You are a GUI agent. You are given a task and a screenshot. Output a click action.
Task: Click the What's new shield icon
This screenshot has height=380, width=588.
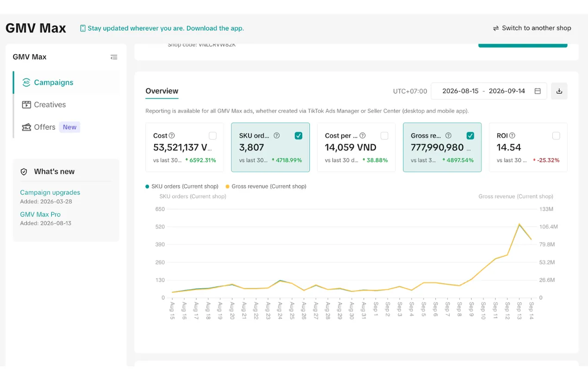[x=24, y=171]
